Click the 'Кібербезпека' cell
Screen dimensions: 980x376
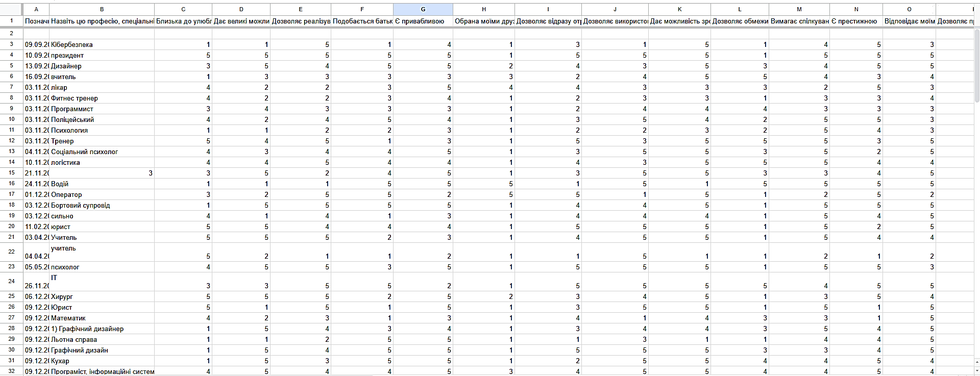click(x=102, y=44)
